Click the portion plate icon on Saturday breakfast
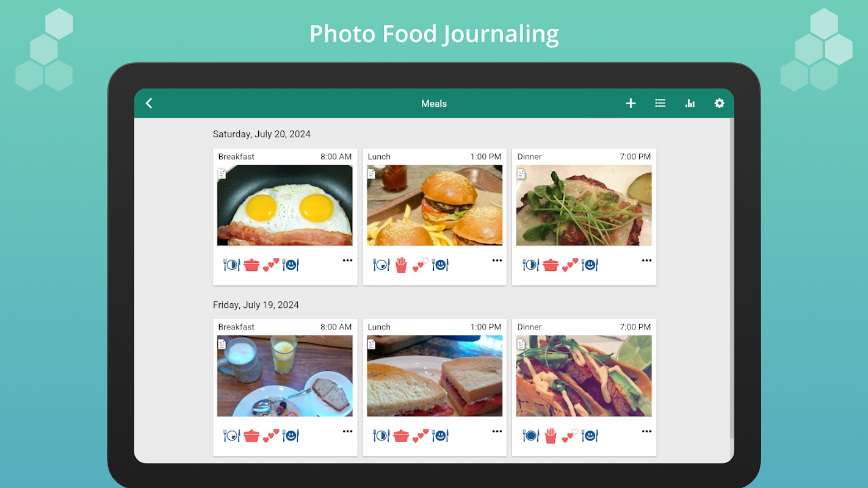This screenshot has width=868, height=488. [x=231, y=265]
